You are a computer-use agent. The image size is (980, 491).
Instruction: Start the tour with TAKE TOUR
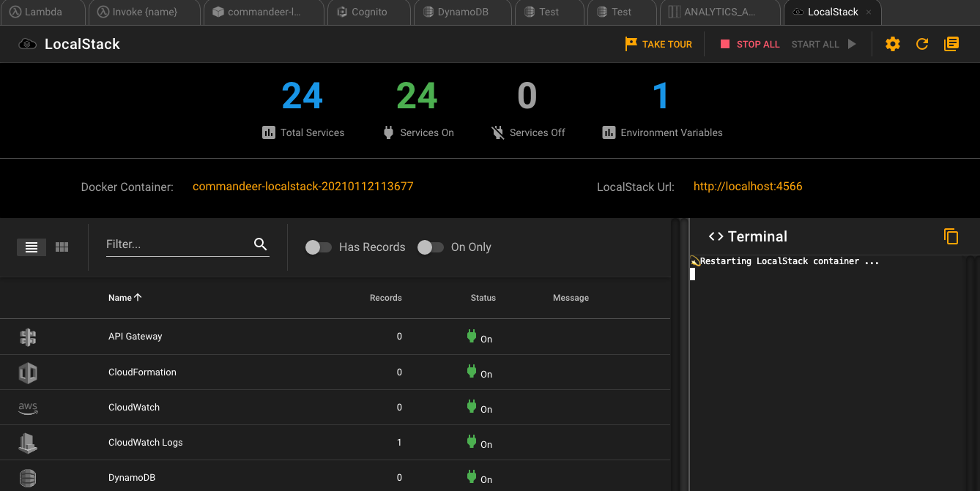pos(658,44)
